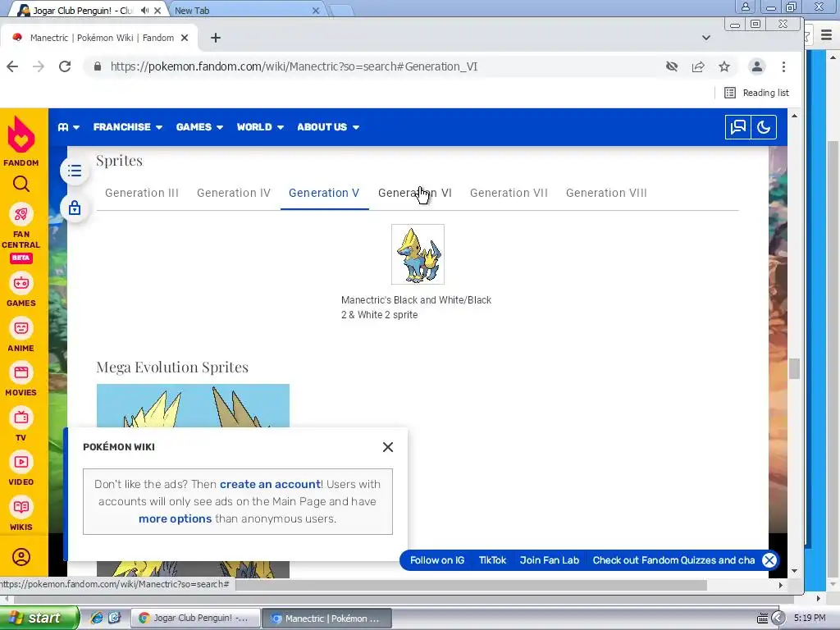
Task: Toggle dark mode moon icon
Action: 764,127
